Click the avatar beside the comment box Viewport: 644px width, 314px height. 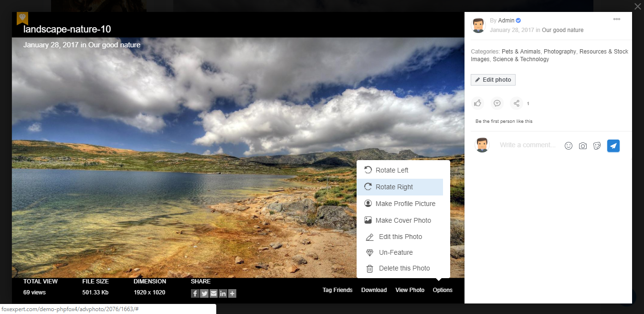[482, 145]
